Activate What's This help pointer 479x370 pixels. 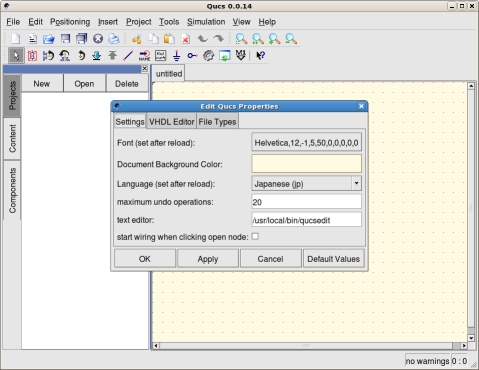point(260,55)
